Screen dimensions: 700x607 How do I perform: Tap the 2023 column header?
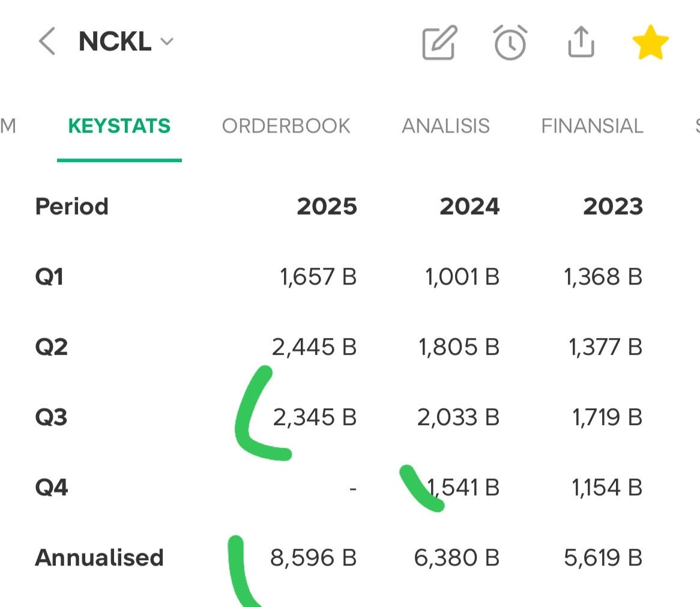[x=613, y=207]
